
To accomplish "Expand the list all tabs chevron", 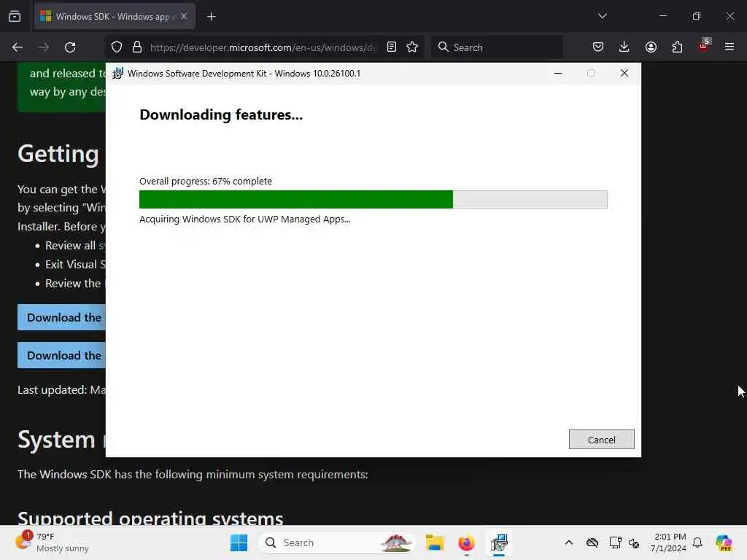I will (x=602, y=16).
